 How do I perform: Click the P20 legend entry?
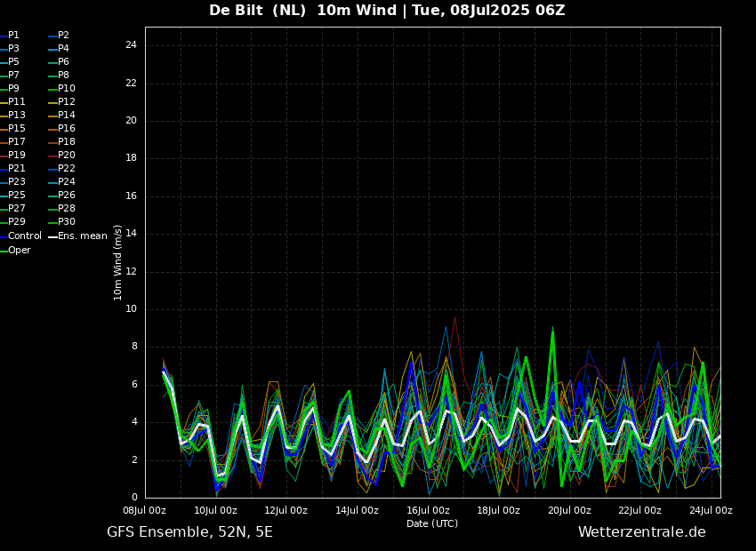66,156
